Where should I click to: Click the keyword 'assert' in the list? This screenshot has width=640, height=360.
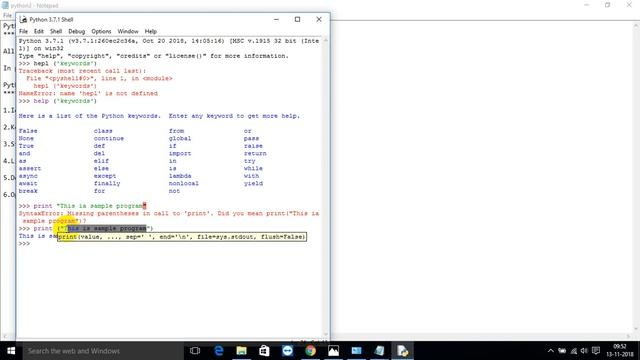point(30,169)
